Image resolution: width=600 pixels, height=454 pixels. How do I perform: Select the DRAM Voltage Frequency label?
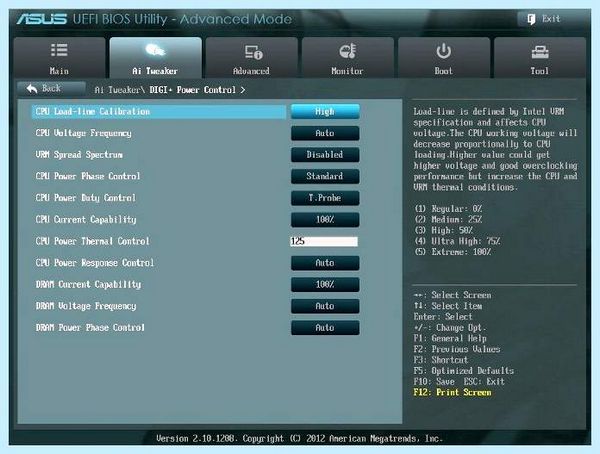tap(86, 306)
